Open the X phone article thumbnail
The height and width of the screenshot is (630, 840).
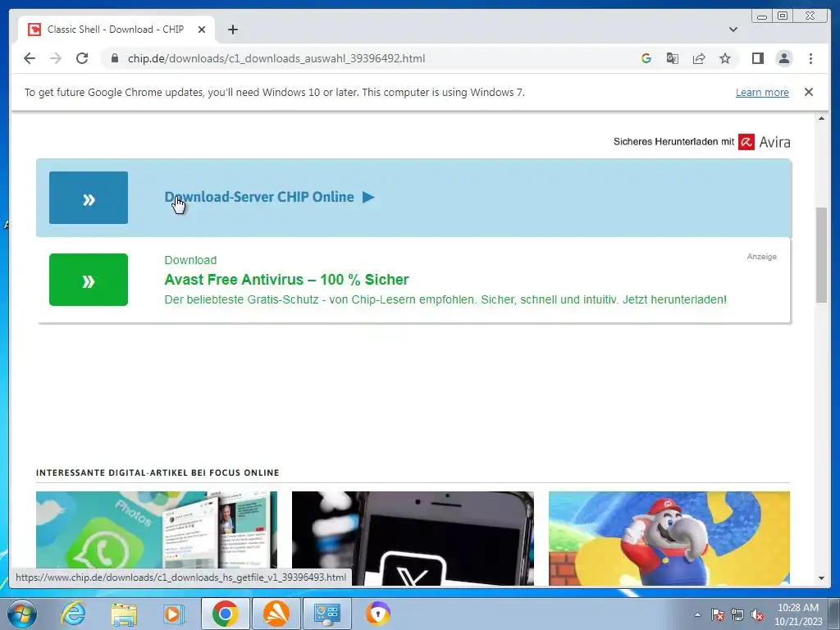click(x=413, y=538)
